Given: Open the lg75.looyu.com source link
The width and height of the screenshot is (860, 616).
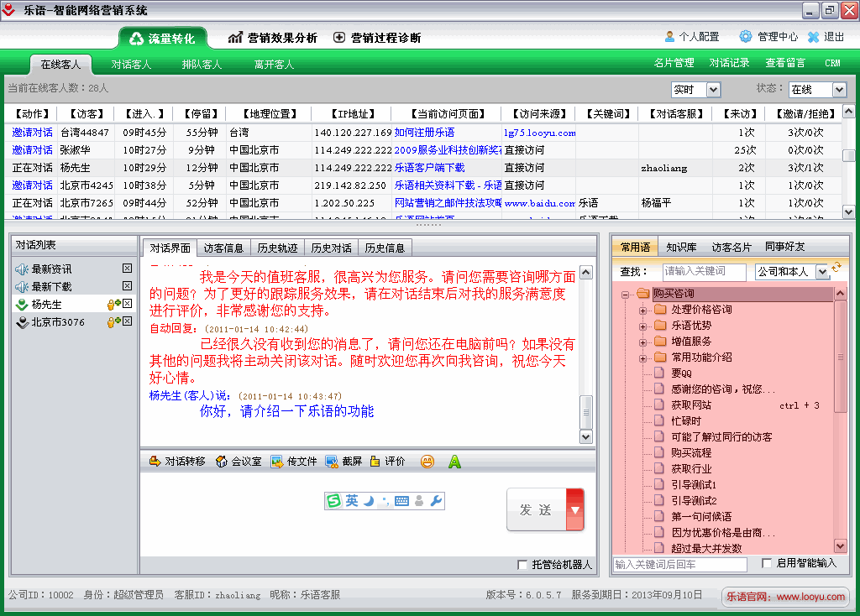Looking at the screenshot, I should [x=539, y=133].
